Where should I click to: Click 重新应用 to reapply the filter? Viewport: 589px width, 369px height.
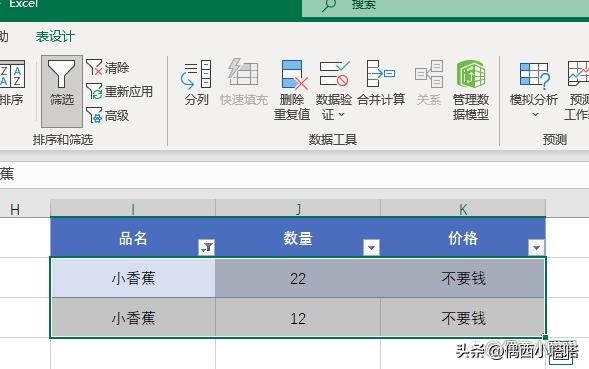[119, 91]
